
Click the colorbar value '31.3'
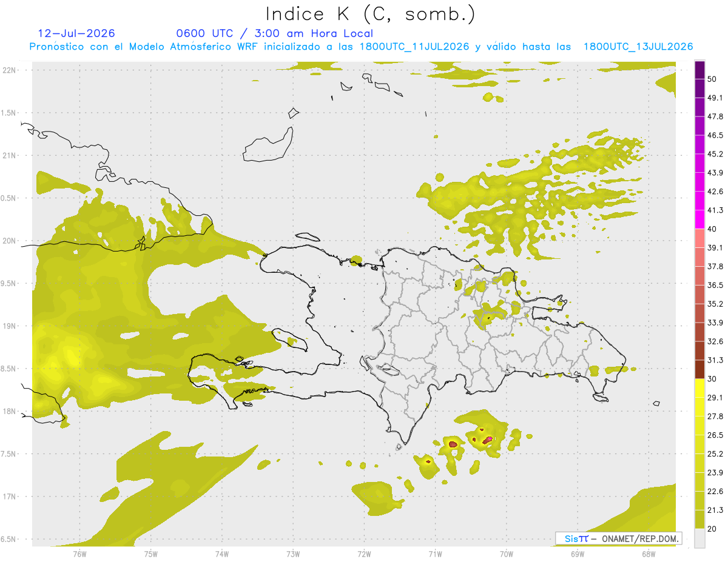[x=715, y=360]
